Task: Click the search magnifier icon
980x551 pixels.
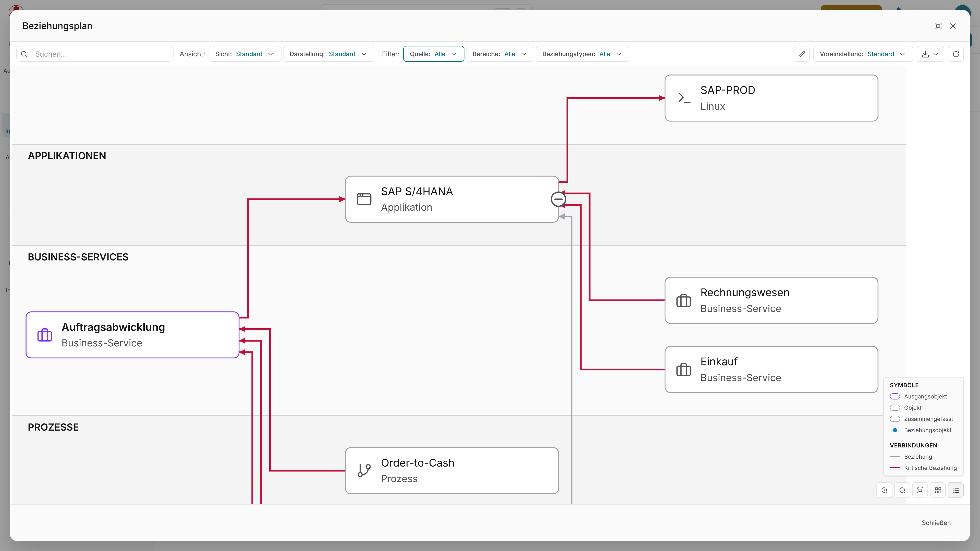Action: point(24,54)
